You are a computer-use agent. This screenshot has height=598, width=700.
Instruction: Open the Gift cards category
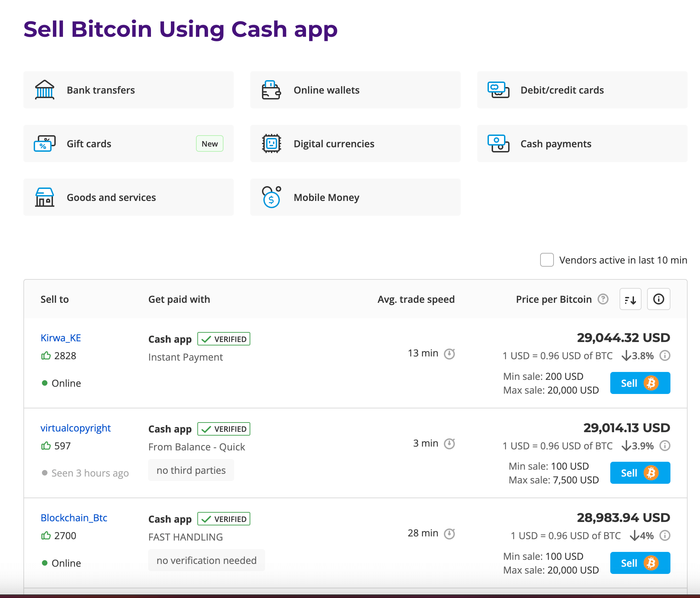pyautogui.click(x=129, y=143)
